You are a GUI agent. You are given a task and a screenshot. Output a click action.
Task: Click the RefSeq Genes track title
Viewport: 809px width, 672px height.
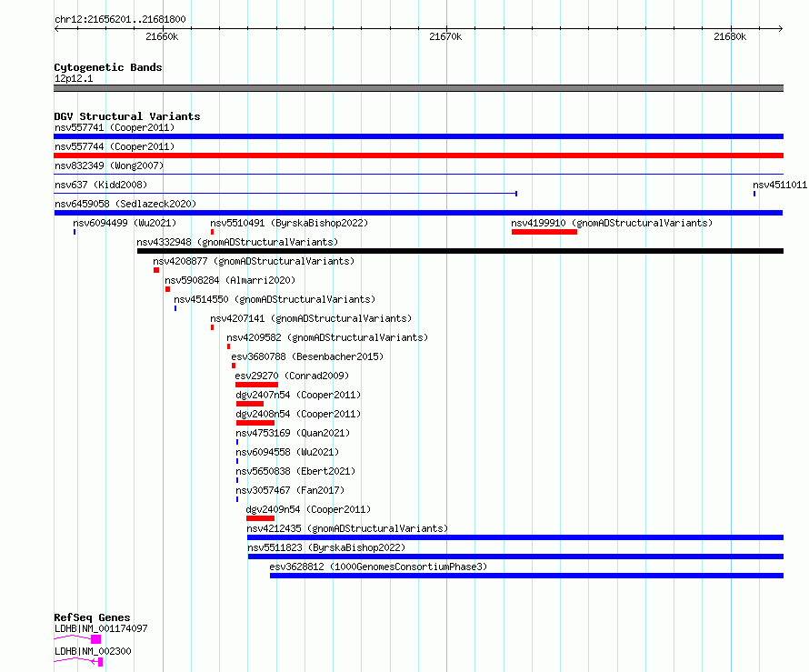coord(92,617)
